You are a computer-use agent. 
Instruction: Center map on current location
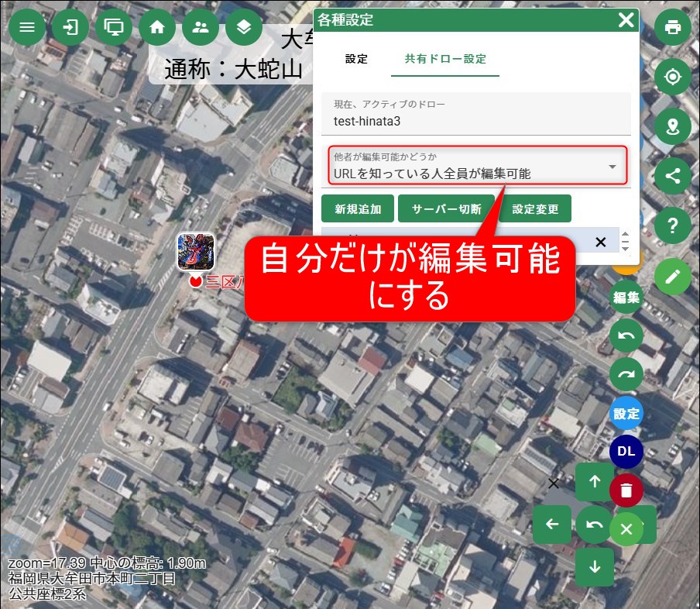point(673,77)
